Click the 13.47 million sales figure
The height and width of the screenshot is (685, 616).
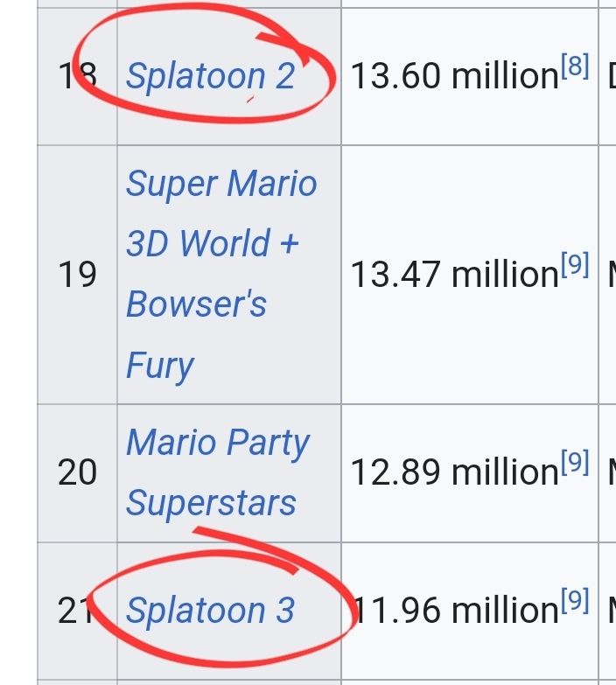point(453,275)
